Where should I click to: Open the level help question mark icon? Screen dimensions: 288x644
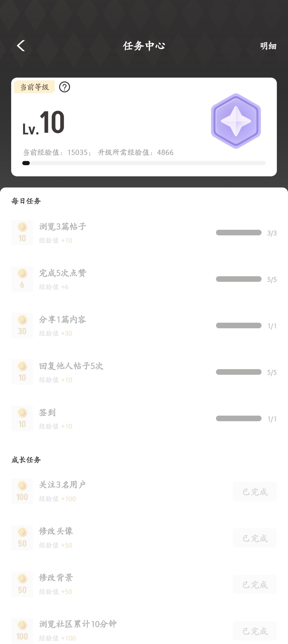pos(65,87)
